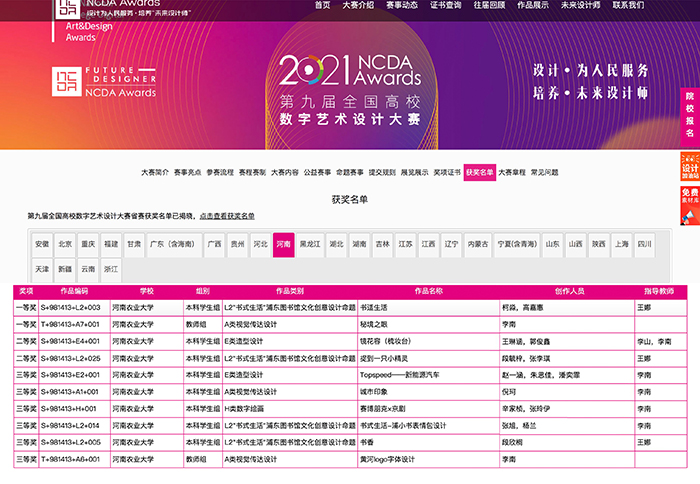Select the 赛程赛制 sub-navigation item
This screenshot has width=700, height=484.
252,172
